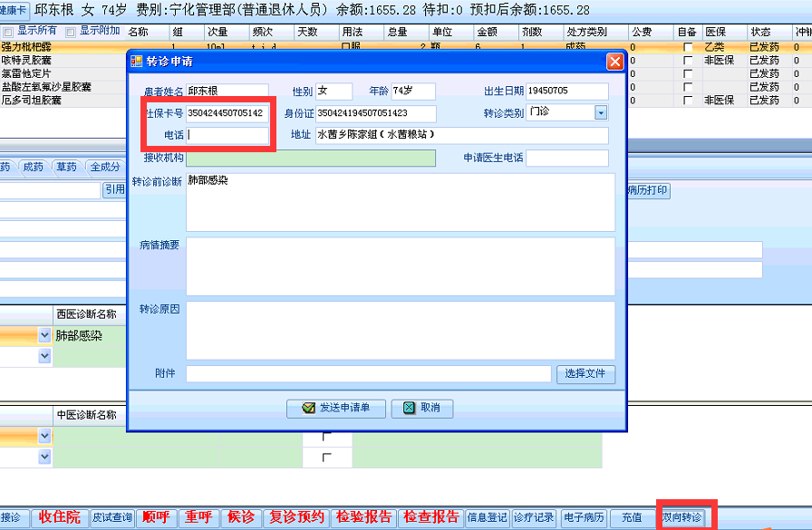Click the 充值 button
The width and height of the screenshot is (812, 530).
632,517
